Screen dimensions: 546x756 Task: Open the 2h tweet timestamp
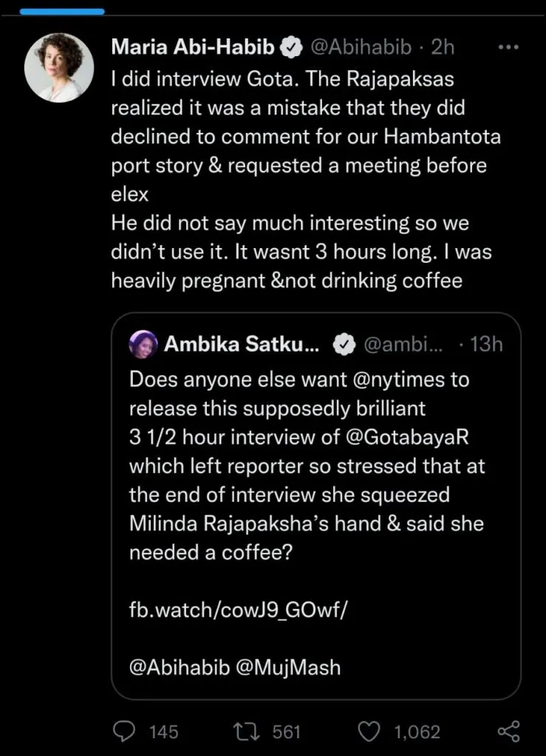442,49
